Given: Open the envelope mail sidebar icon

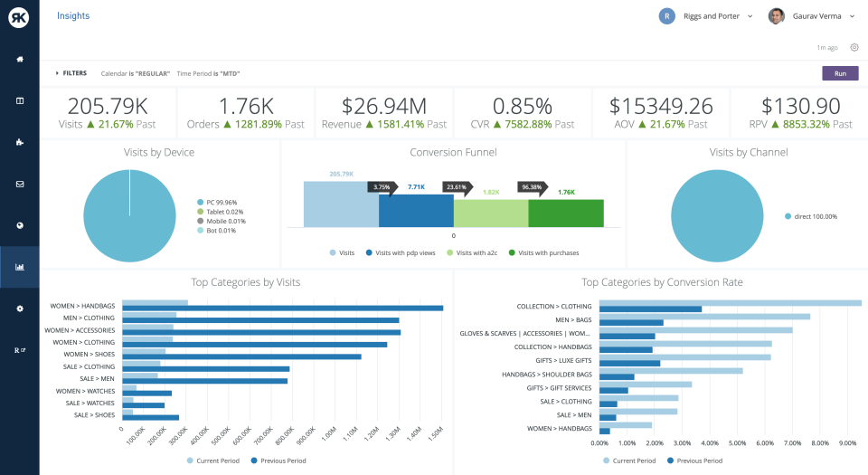Looking at the screenshot, I should pos(19,184).
